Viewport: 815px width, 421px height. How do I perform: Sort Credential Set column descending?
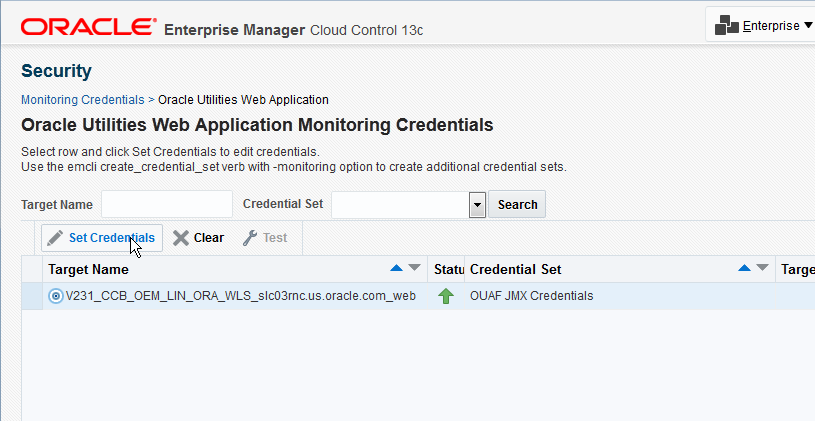[x=762, y=268]
